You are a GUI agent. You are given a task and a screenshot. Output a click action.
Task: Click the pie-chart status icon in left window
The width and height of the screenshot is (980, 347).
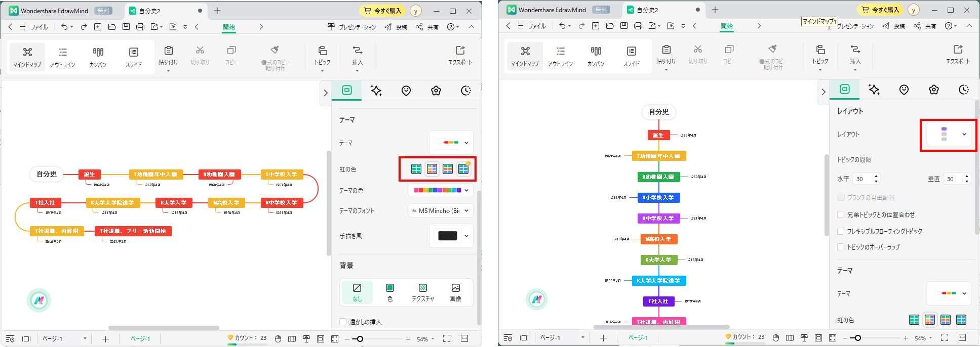point(278,339)
